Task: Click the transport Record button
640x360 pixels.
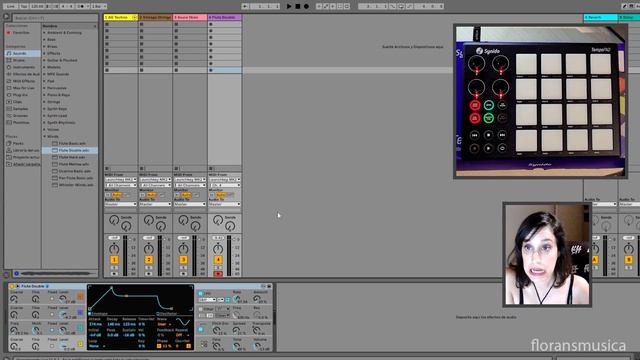Action: coord(306,6)
